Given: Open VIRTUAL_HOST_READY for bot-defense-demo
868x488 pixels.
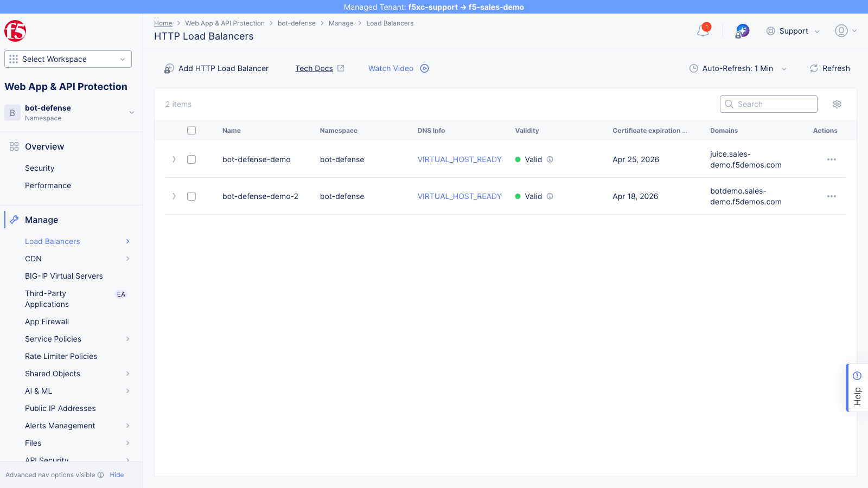Looking at the screenshot, I should [459, 159].
